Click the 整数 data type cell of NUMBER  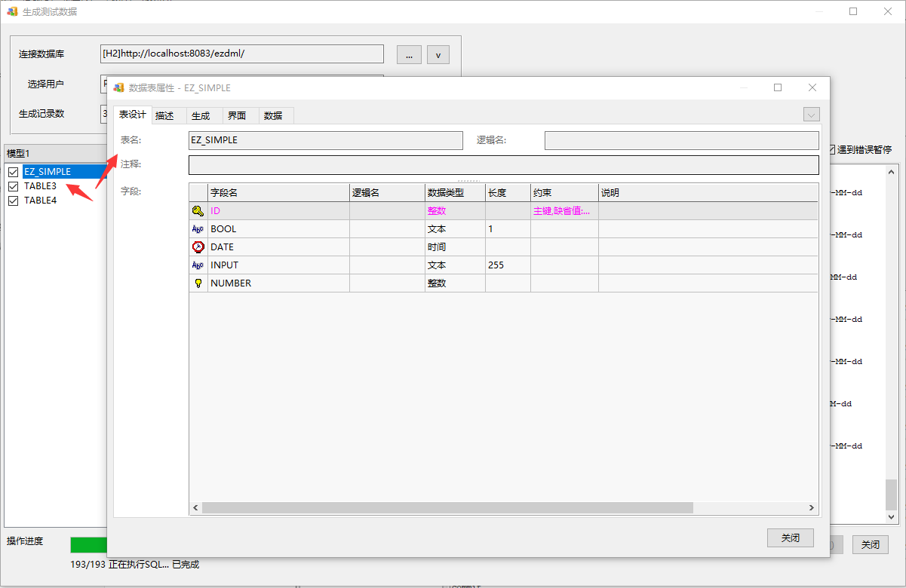455,283
